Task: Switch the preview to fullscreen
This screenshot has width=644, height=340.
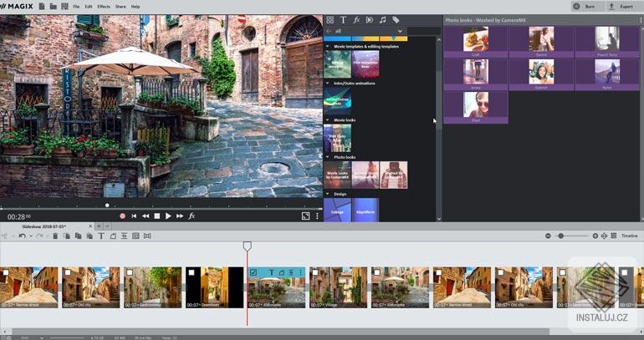Action: click(305, 216)
